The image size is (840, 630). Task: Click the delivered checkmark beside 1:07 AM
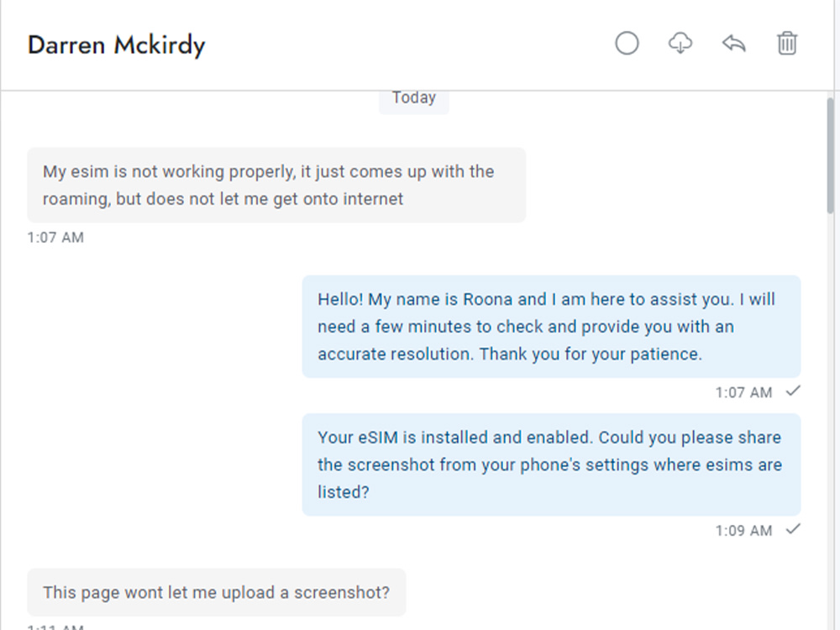pyautogui.click(x=793, y=391)
